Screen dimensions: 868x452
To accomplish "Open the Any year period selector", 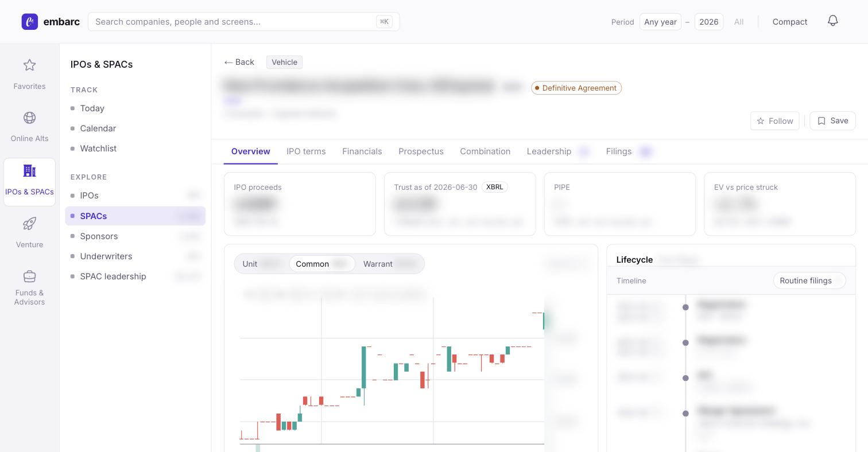I will [x=660, y=22].
